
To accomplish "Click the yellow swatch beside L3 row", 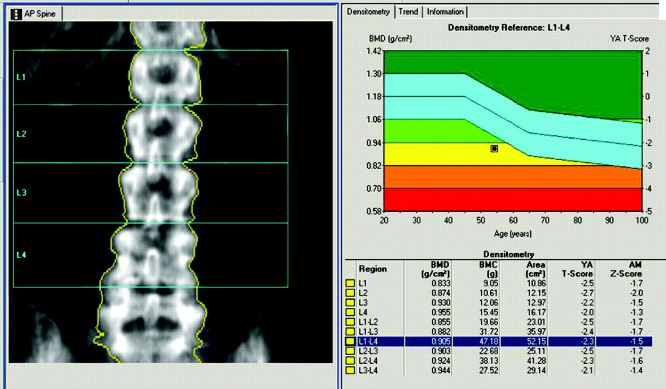I will tap(350, 303).
